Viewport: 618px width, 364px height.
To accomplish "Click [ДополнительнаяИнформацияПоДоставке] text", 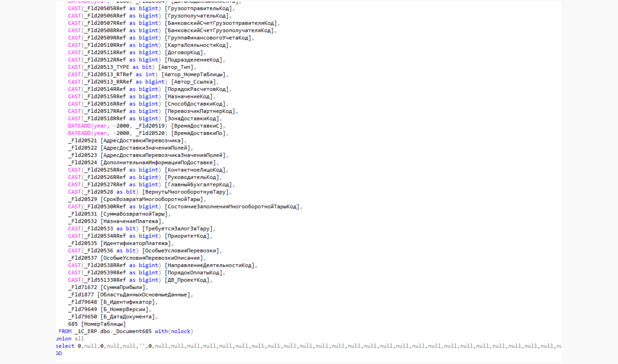I will (158, 163).
